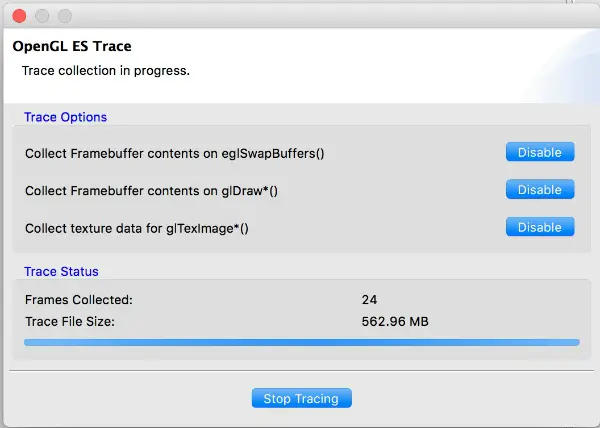Viewport: 600px width, 428px height.
Task: Click the frames collected value 24
Action: [x=369, y=299]
